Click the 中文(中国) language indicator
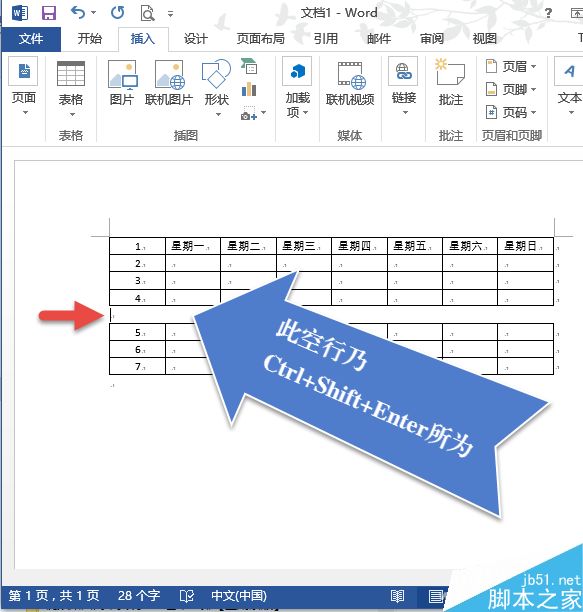This screenshot has width=583, height=612. tap(239, 596)
